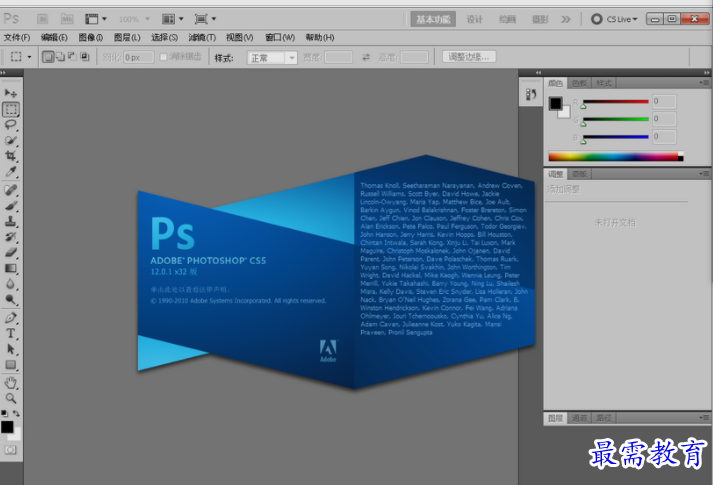This screenshot has width=713, height=485.
Task: Switch to the 蒙版 masks tab
Action: [579, 174]
